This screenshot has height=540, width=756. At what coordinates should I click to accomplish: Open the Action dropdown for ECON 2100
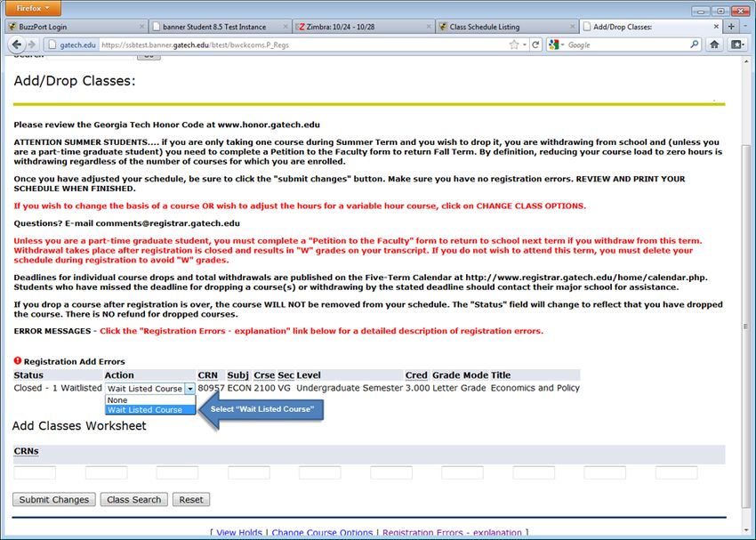150,389
